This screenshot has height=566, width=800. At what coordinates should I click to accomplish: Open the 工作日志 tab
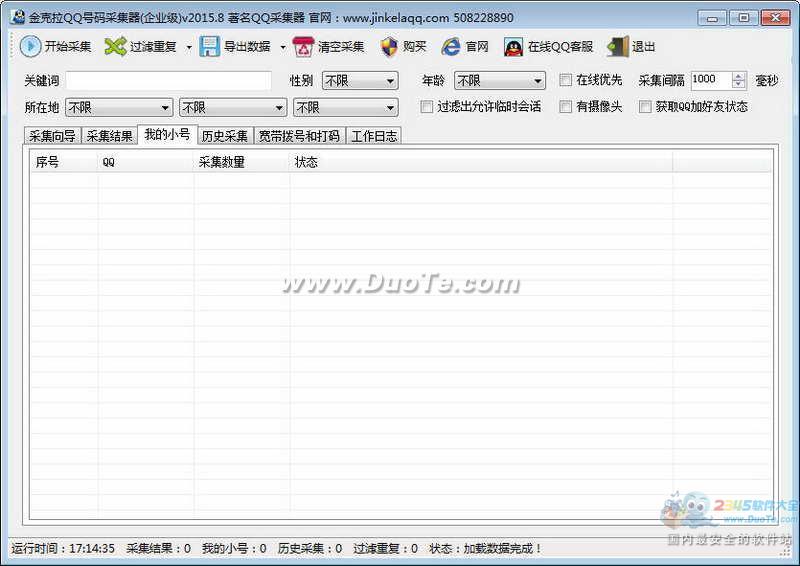pyautogui.click(x=374, y=136)
